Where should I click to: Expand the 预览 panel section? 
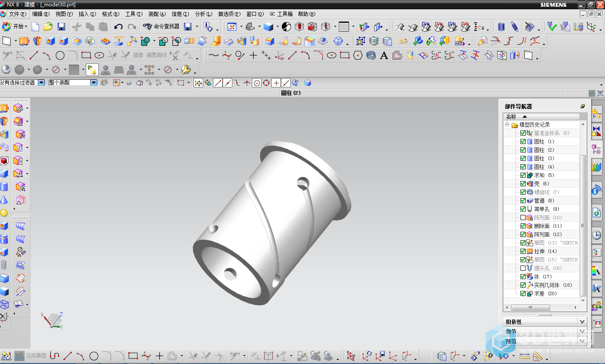582,341
